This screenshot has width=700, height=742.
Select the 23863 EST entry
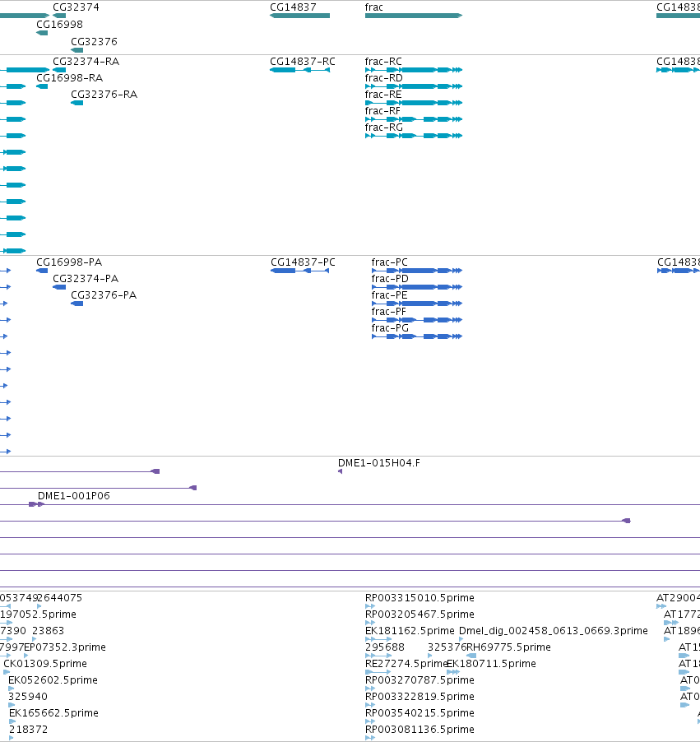34,639
